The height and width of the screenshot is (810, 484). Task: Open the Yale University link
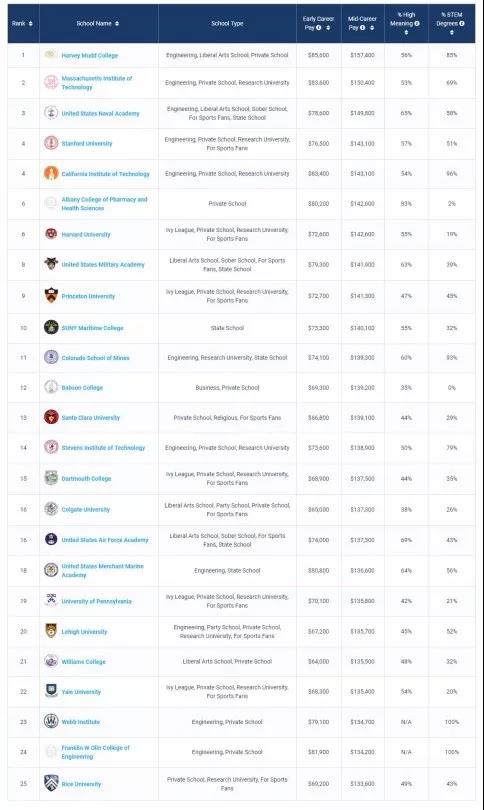(x=81, y=692)
